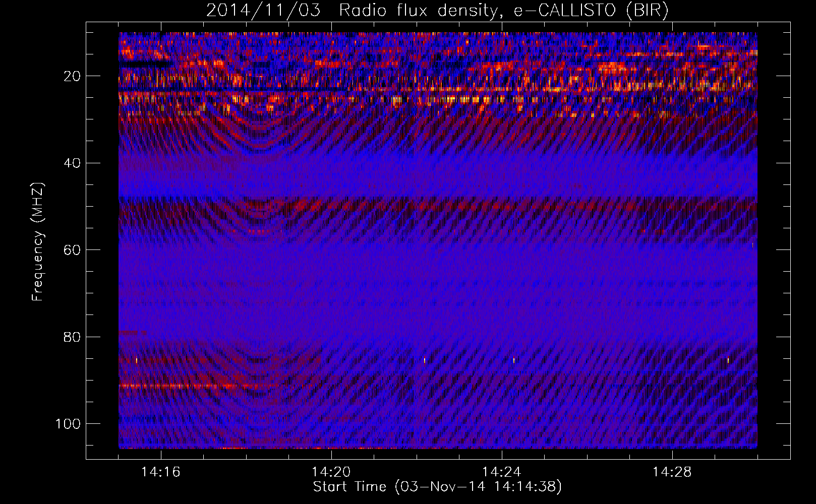Click the "Start Time (03-Nov-14 14:14:38)" label
This screenshot has height=504, width=816.
coord(437,487)
